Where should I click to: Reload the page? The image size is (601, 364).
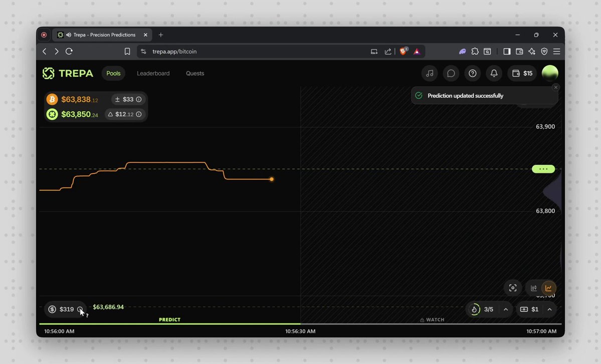click(69, 52)
